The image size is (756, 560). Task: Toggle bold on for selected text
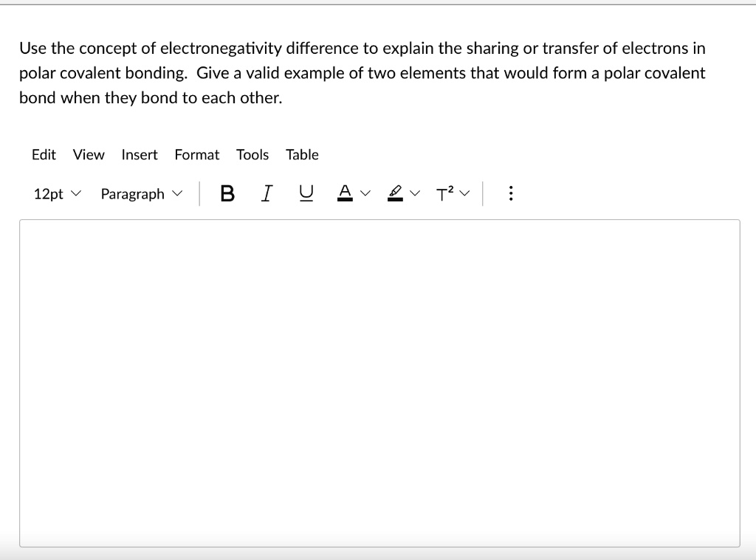click(x=227, y=193)
